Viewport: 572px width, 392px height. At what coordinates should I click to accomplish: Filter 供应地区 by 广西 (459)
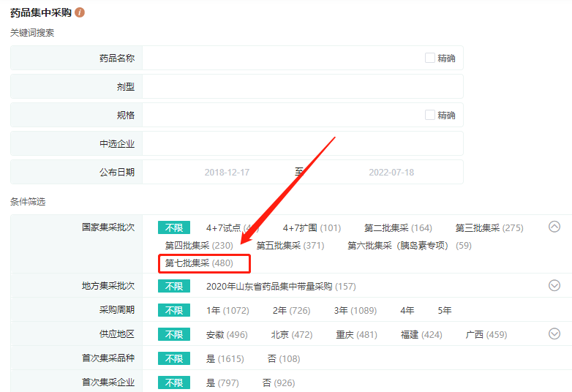[486, 334]
